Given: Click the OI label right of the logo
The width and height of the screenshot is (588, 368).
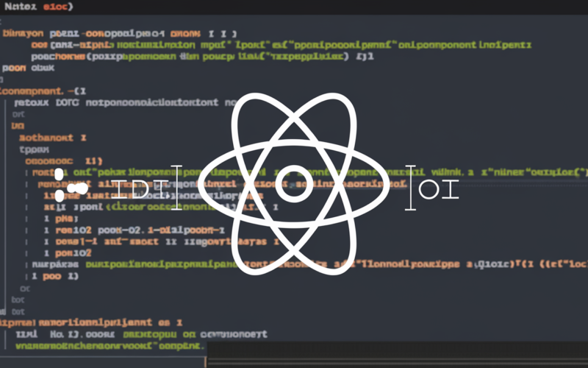Looking at the screenshot, I should pos(438,189).
